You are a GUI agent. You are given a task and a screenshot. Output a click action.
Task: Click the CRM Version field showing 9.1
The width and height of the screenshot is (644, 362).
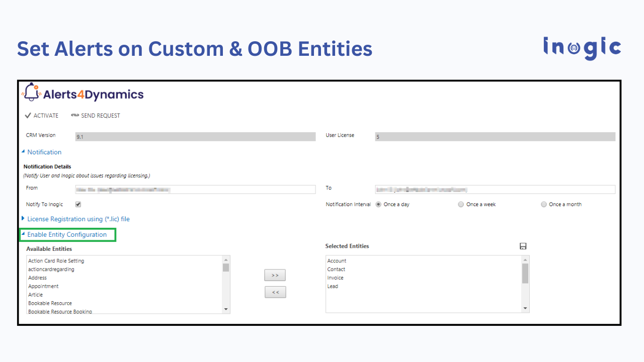(195, 137)
